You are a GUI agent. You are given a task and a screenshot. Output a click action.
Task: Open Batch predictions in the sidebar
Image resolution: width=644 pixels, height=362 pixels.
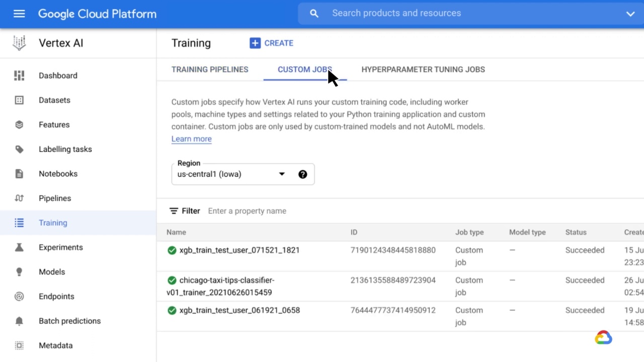tap(69, 321)
